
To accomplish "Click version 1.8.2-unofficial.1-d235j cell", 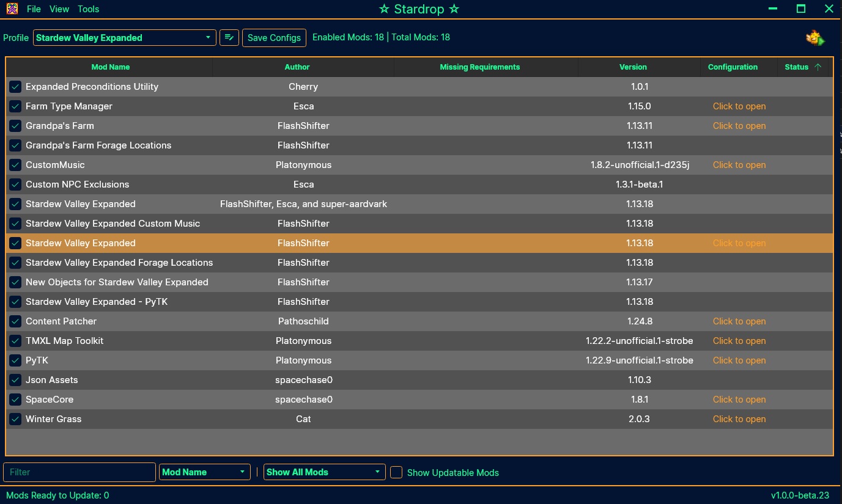I will pos(640,165).
